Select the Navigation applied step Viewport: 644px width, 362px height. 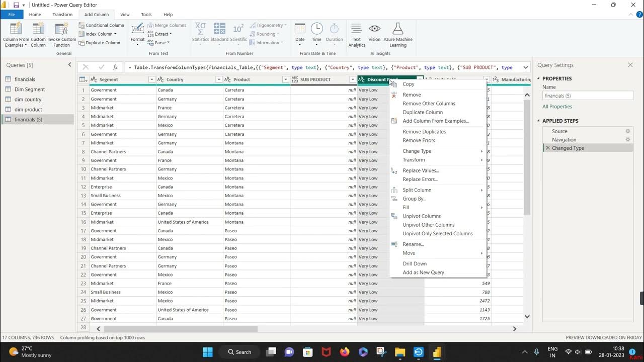click(x=564, y=140)
